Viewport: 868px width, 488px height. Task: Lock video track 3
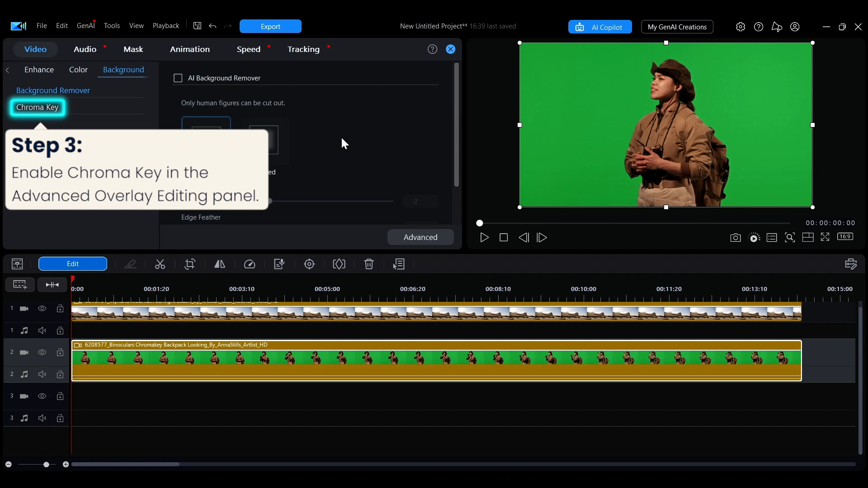60,396
